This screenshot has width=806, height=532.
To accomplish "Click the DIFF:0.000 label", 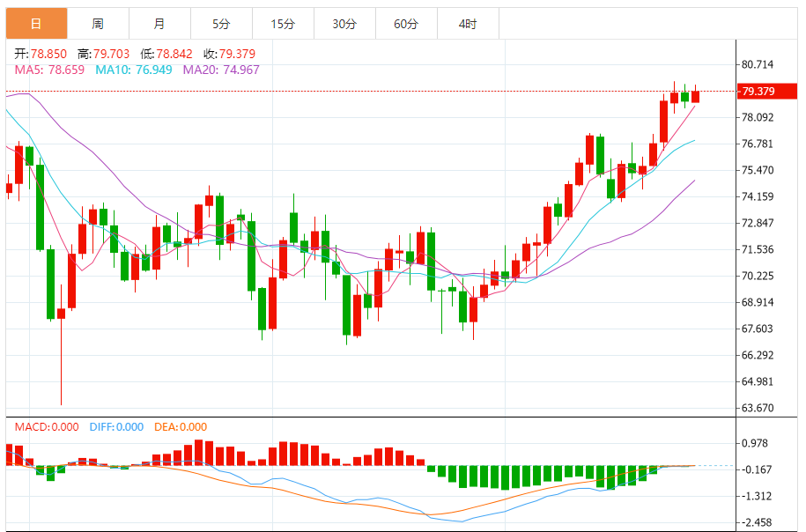I will coord(116,427).
